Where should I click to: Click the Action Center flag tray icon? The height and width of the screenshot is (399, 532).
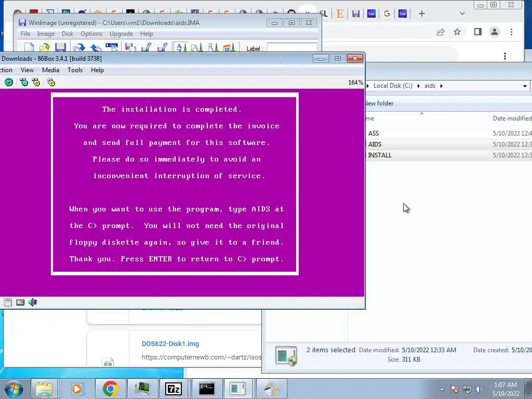point(455,389)
